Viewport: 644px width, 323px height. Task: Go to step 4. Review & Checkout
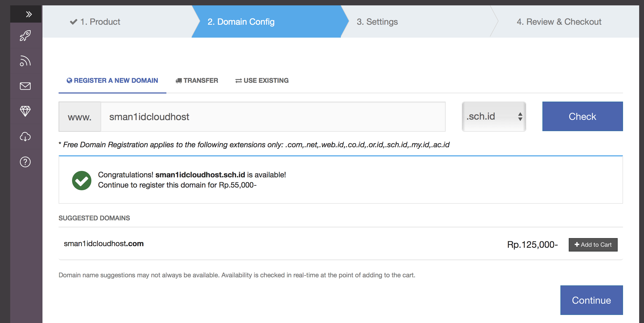pos(559,22)
